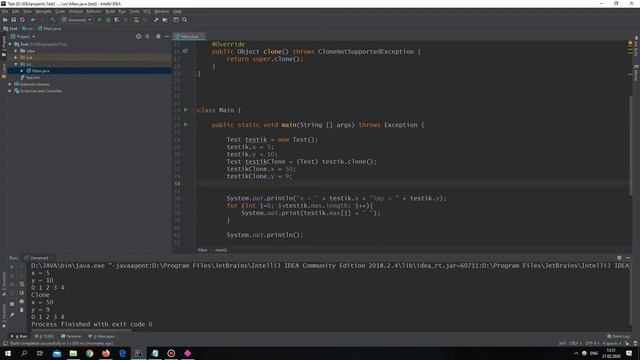
Task: Click the Open folder toolbar icon
Action: tap(5, 20)
